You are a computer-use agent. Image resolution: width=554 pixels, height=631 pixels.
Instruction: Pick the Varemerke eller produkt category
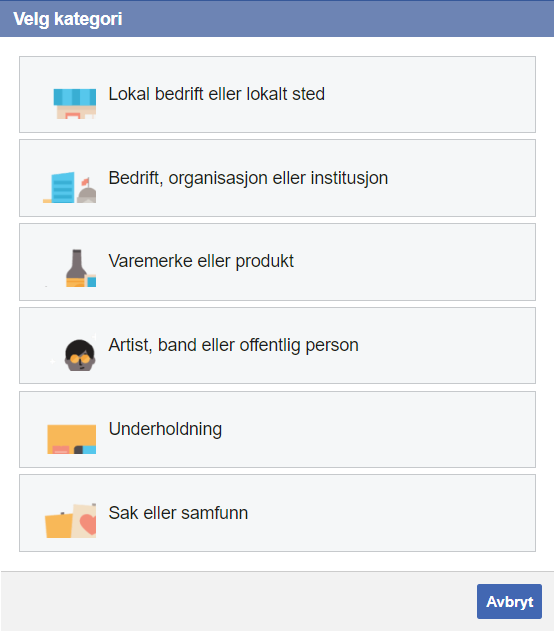point(201,261)
